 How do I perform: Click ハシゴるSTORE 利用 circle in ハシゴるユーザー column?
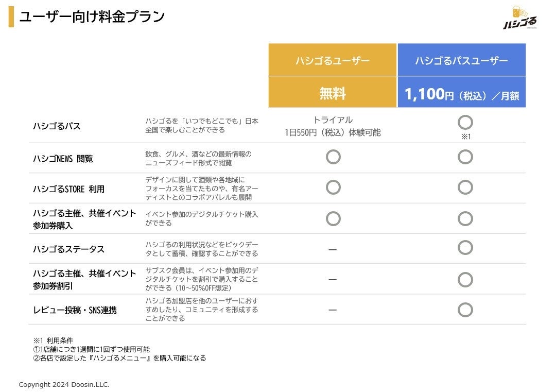click(333, 188)
